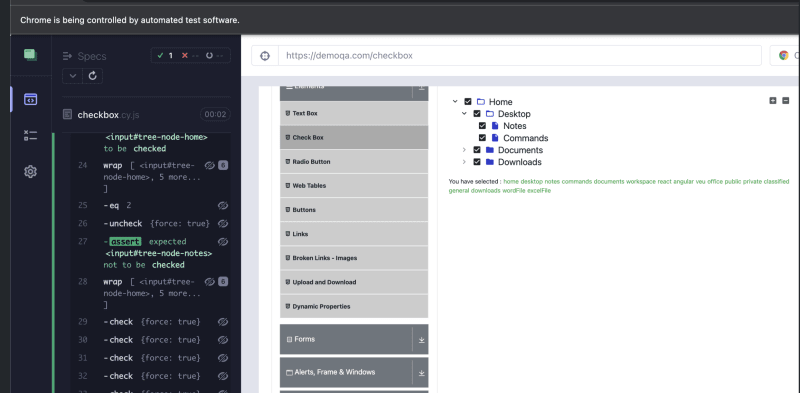Uncheck the Desktop checkbox
The width and height of the screenshot is (800, 393).
click(x=477, y=114)
